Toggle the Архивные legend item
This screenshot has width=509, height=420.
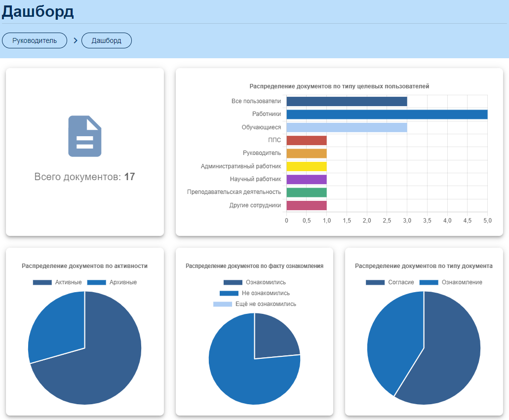click(x=112, y=282)
